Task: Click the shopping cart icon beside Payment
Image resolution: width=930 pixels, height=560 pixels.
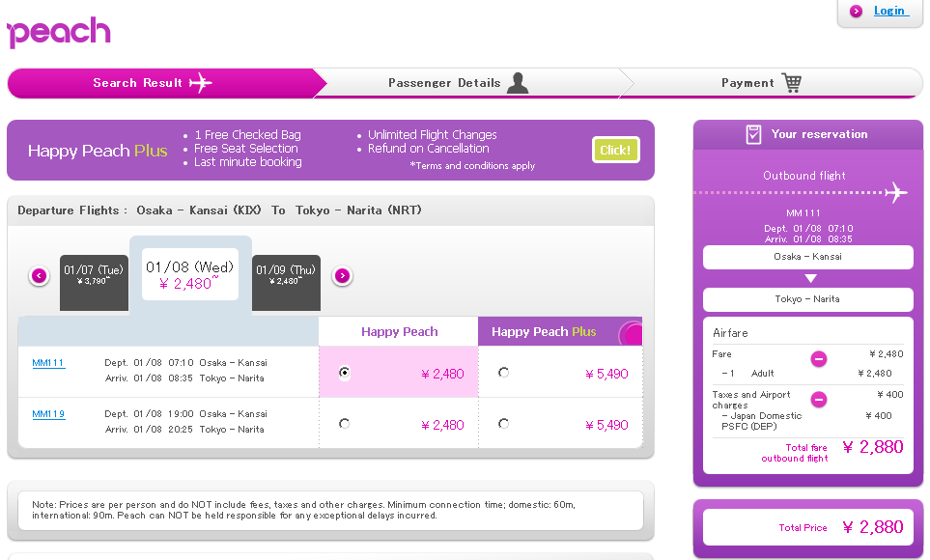Action: click(792, 82)
